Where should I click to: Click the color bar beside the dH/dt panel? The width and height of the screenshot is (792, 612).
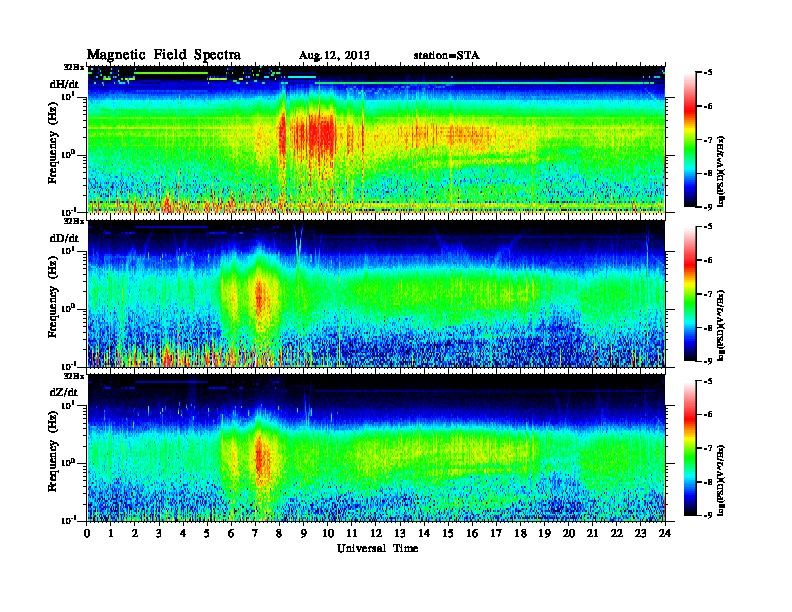pos(690,139)
